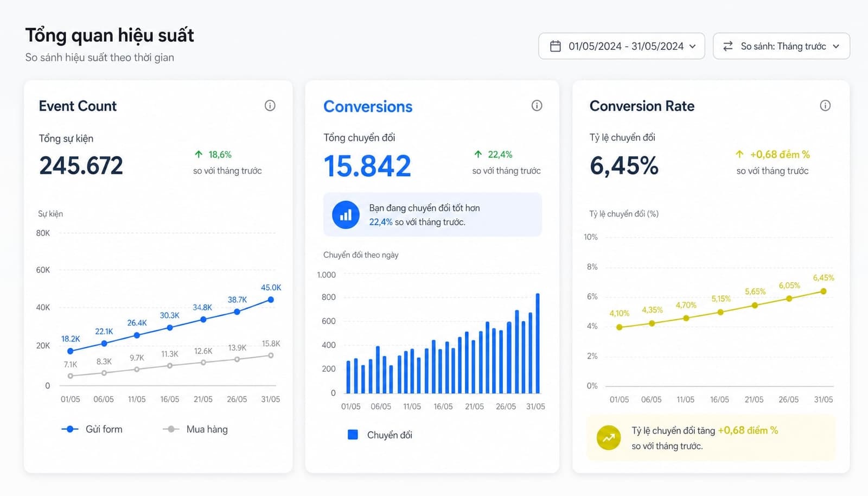Click the 18.2K data point on Gửi form line

coord(70,351)
